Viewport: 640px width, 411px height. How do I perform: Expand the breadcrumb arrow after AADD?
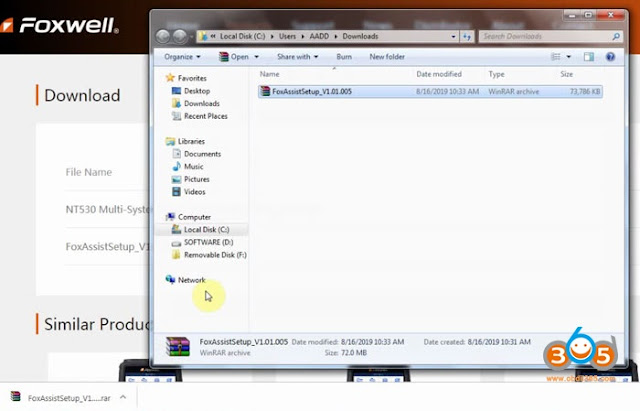pos(336,36)
